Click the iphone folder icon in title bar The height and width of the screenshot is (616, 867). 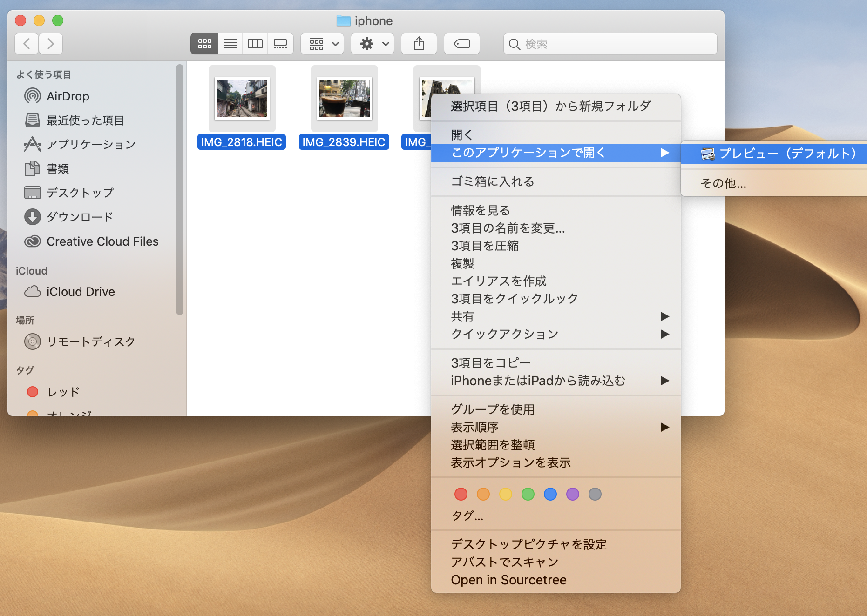pyautogui.click(x=343, y=20)
